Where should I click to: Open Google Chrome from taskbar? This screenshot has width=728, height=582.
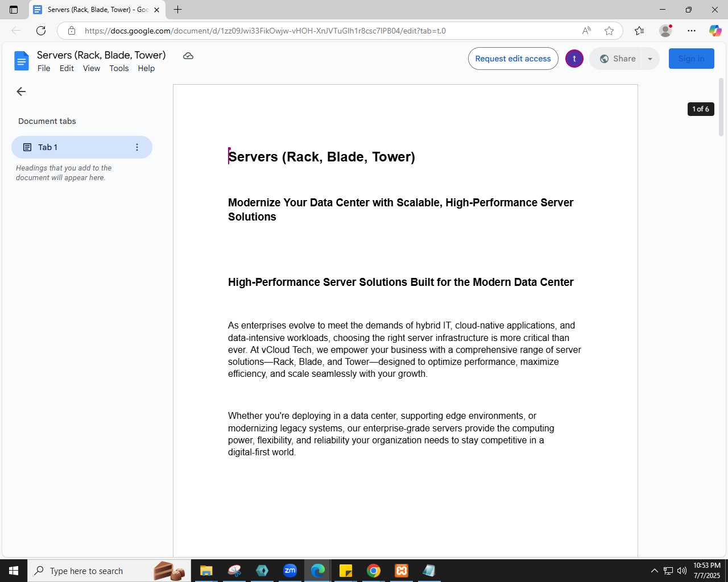[374, 571]
